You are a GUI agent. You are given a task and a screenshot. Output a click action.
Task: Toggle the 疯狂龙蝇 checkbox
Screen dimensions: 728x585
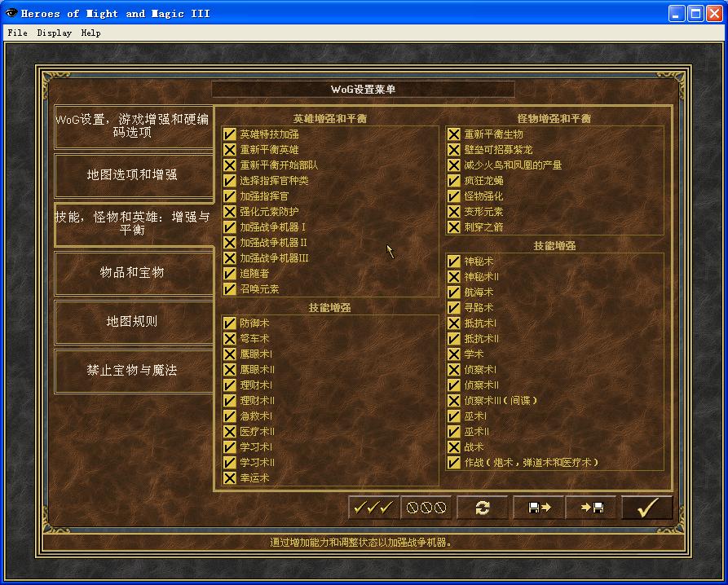(x=453, y=181)
